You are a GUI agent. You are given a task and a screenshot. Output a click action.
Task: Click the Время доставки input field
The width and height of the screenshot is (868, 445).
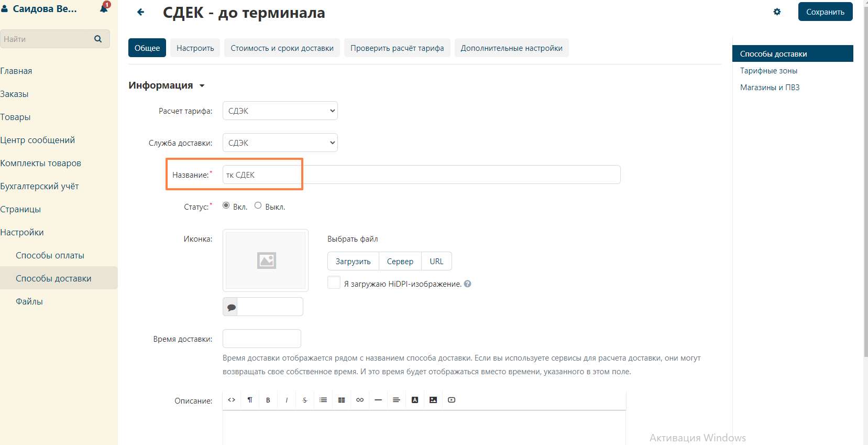262,339
